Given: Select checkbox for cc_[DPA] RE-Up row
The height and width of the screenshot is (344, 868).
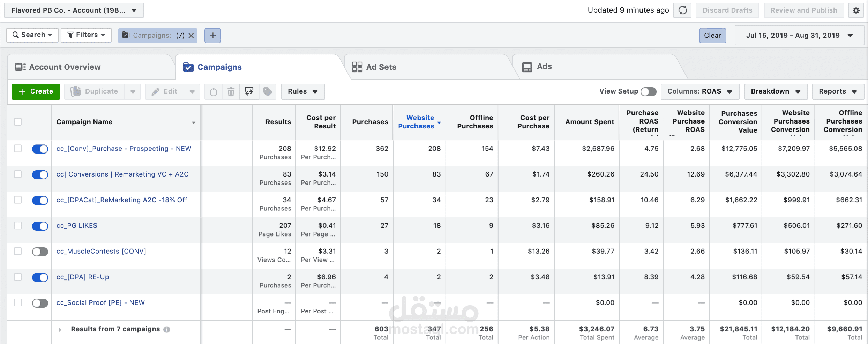Looking at the screenshot, I should pos(18,277).
